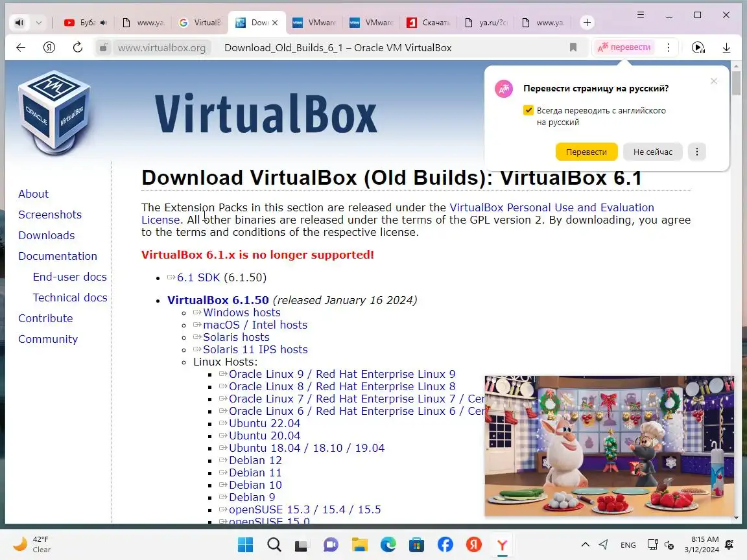Bookmark this page
This screenshot has width=747, height=560.
tap(573, 47)
